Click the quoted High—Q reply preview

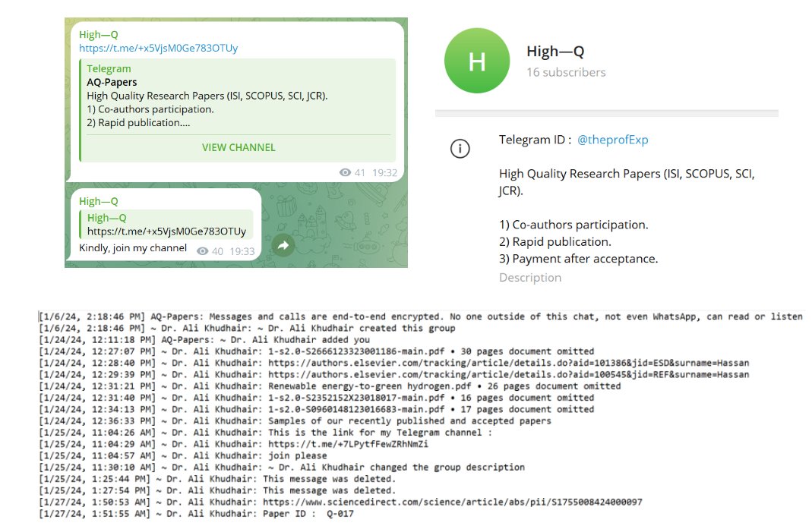(166, 224)
